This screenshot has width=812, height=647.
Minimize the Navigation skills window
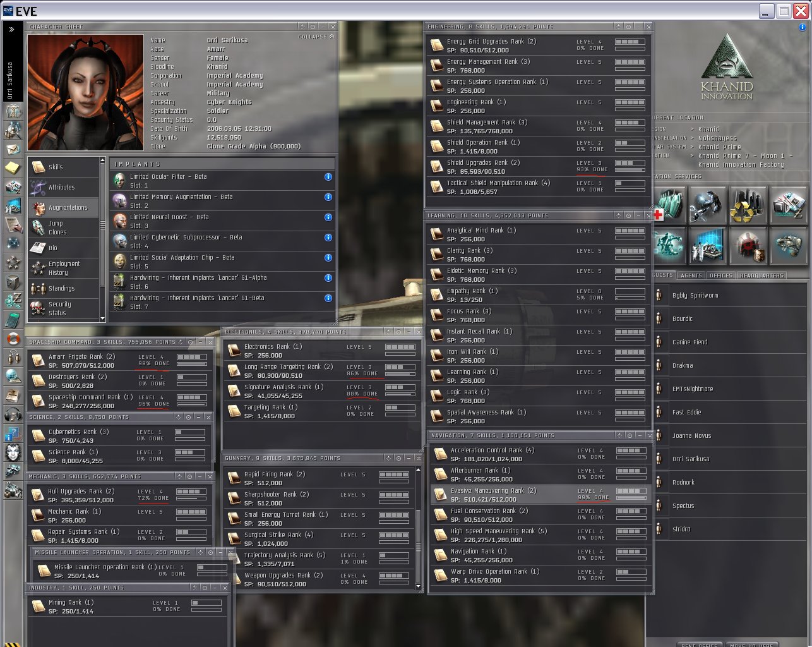(640, 435)
